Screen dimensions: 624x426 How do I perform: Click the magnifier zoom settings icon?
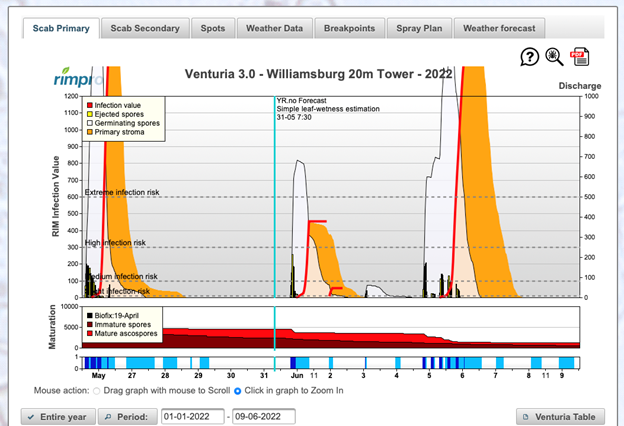555,57
